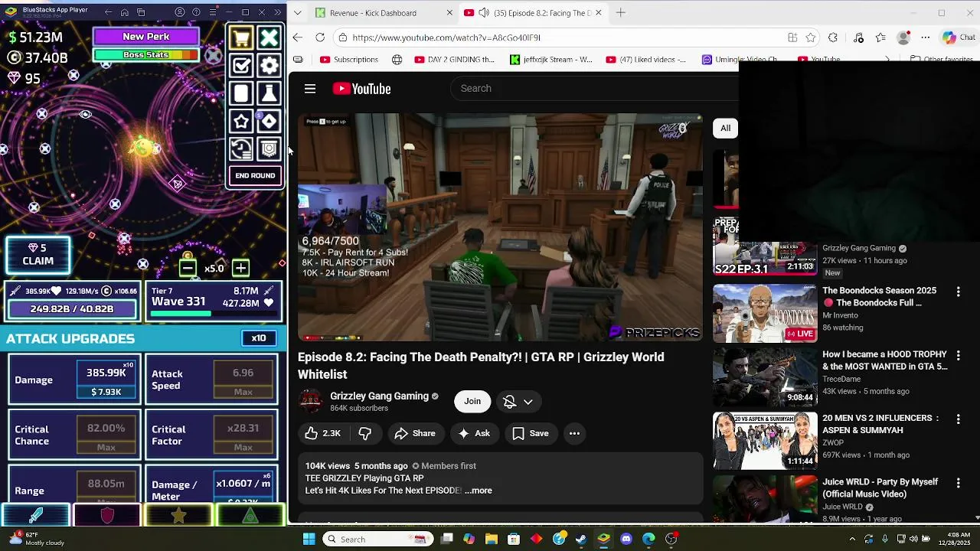
Task: Open the white card icon in game menu
Action: coord(241,93)
